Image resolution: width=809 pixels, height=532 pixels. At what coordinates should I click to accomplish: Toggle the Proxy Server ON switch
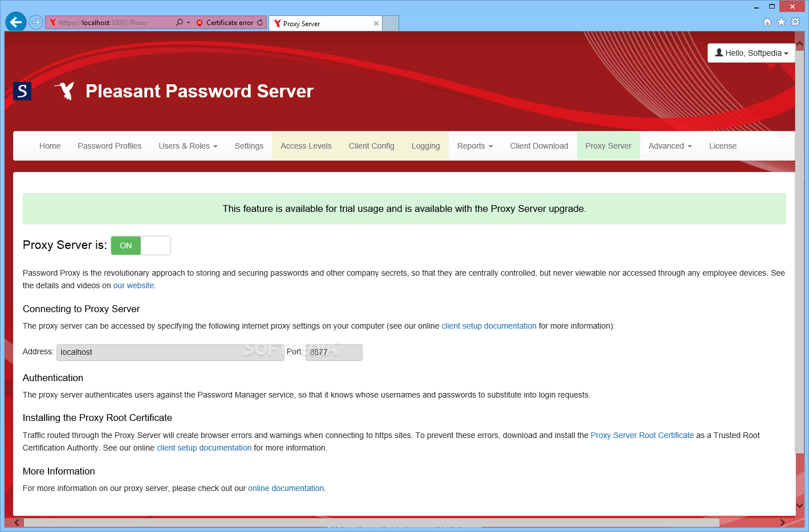(141, 245)
